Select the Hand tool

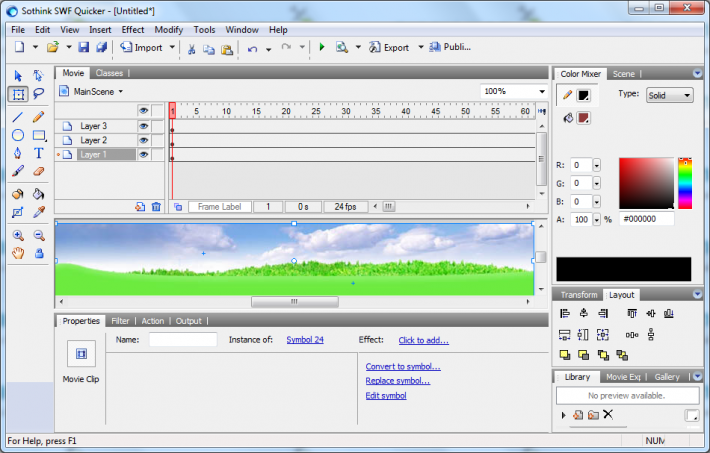pyautogui.click(x=18, y=253)
